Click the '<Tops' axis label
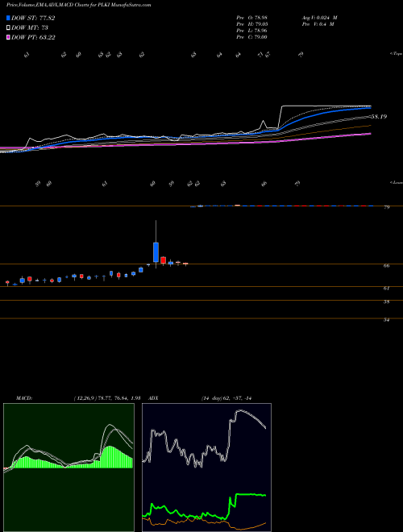This screenshot has height=532, width=403. 396,54
